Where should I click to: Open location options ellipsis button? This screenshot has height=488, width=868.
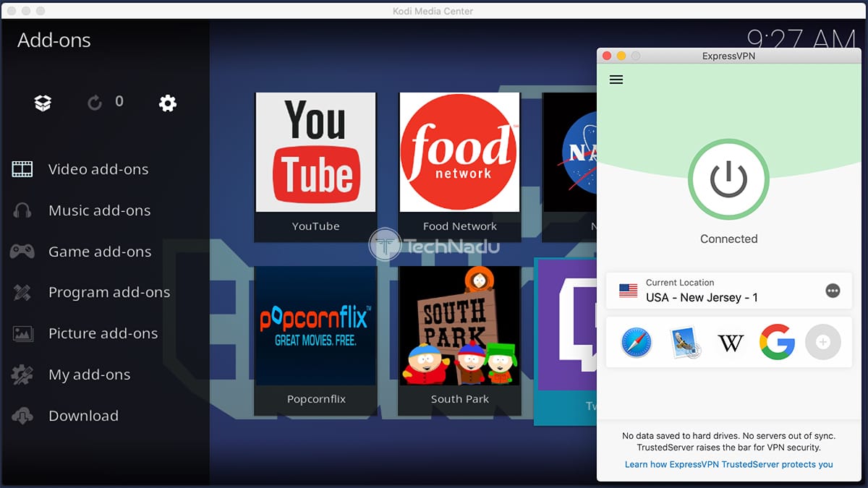tap(833, 291)
